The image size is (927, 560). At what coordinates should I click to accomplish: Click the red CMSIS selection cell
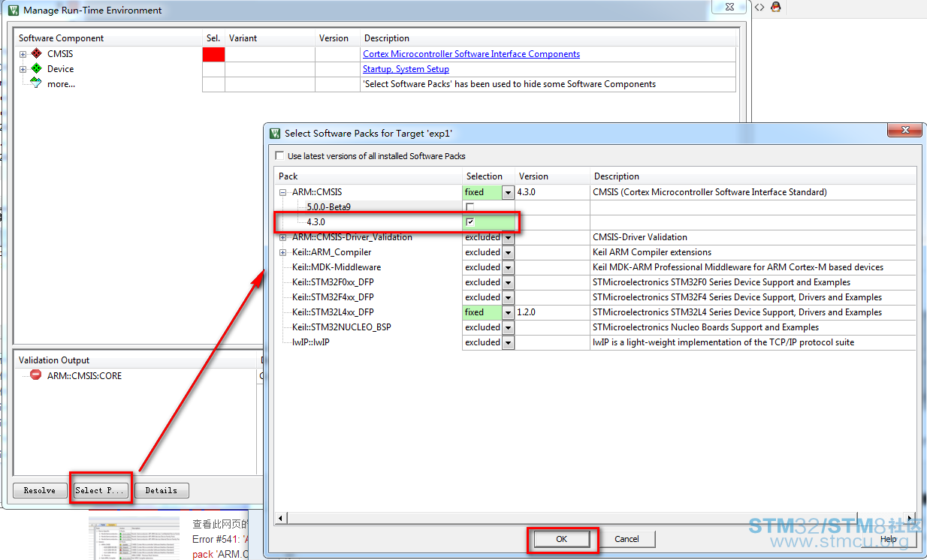(213, 54)
